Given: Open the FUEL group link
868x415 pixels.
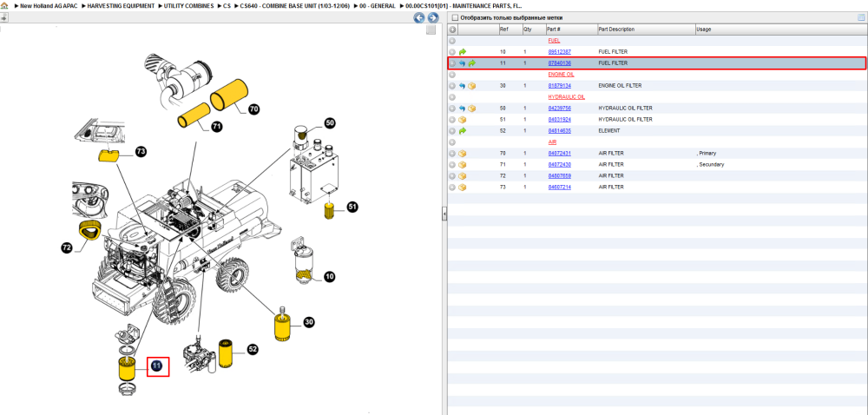Looking at the screenshot, I should click(554, 41).
